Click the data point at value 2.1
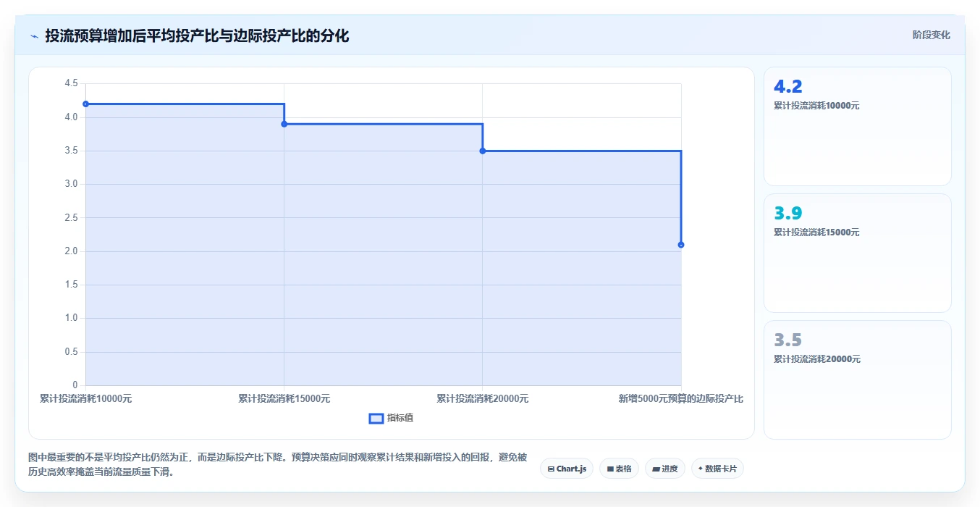 [x=681, y=245]
